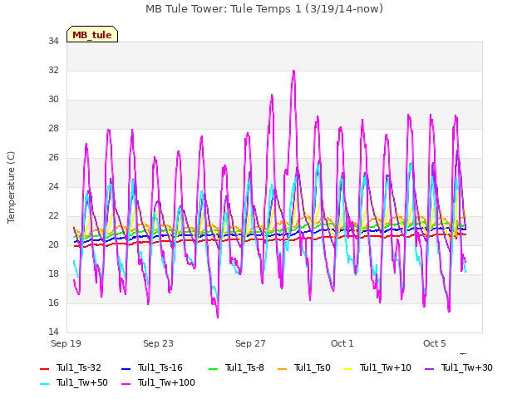Click the orange Tul1_Ts0 legend swatch

point(282,368)
